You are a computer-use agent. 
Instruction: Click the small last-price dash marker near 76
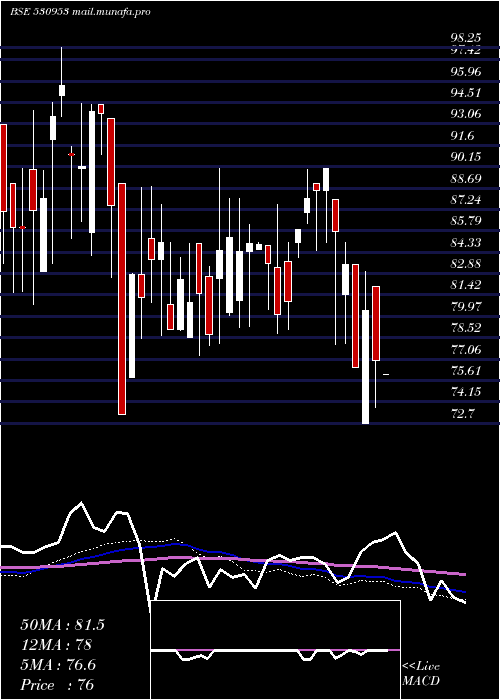point(386,375)
